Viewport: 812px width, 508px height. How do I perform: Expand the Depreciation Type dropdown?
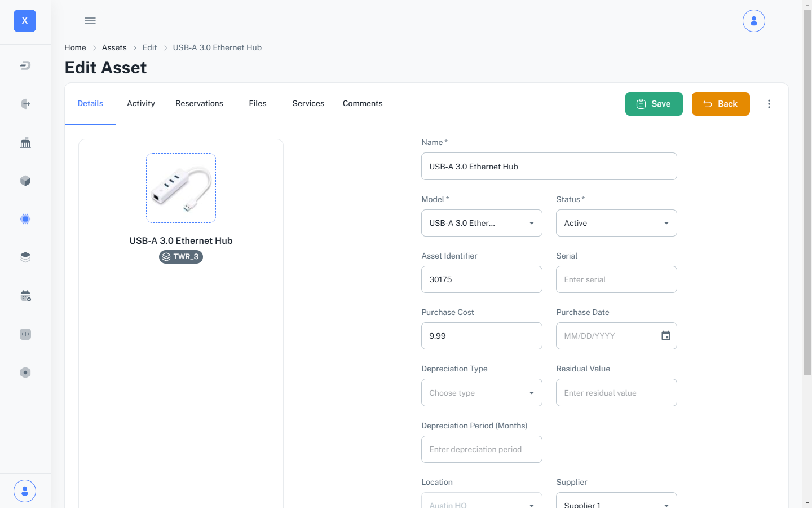pyautogui.click(x=482, y=393)
